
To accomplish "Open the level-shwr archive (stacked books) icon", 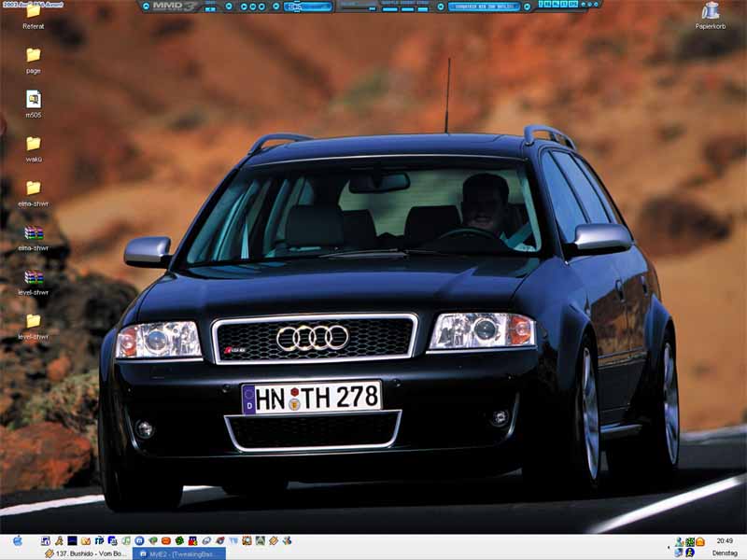I will [34, 276].
